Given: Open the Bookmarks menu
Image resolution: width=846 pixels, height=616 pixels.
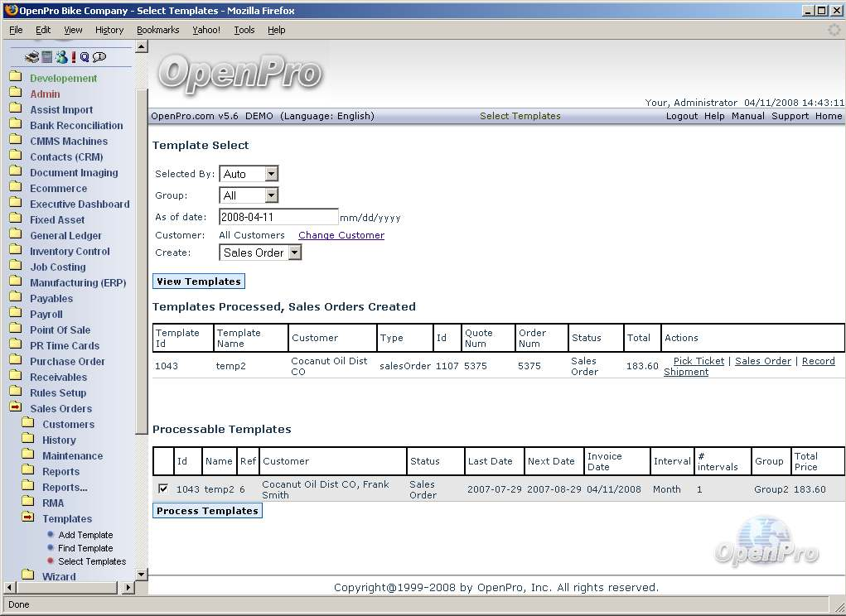Looking at the screenshot, I should [x=157, y=30].
